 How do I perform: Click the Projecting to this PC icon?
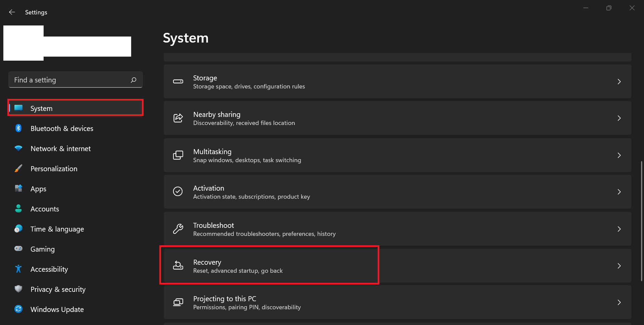178,302
